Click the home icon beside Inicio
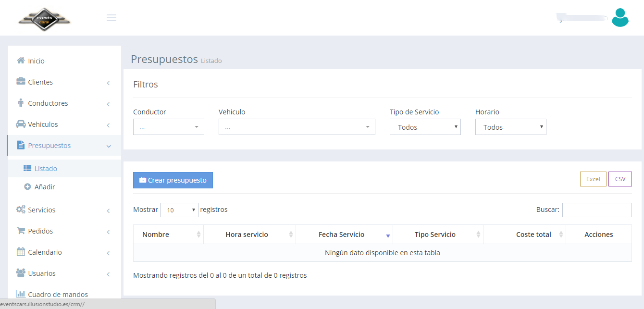 tap(21, 61)
